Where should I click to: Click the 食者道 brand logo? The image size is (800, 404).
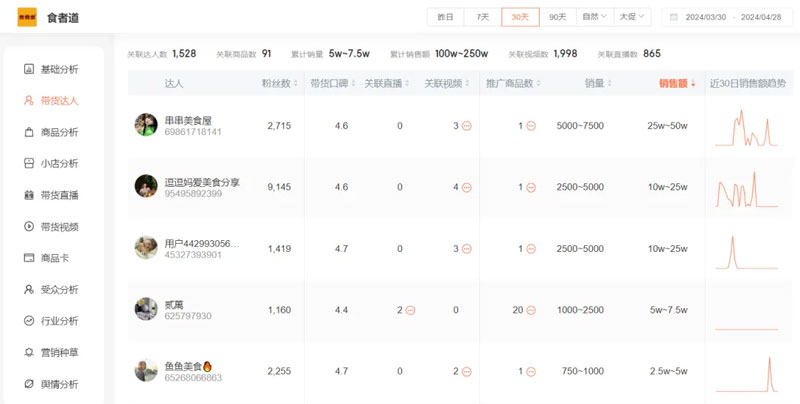pos(27,17)
